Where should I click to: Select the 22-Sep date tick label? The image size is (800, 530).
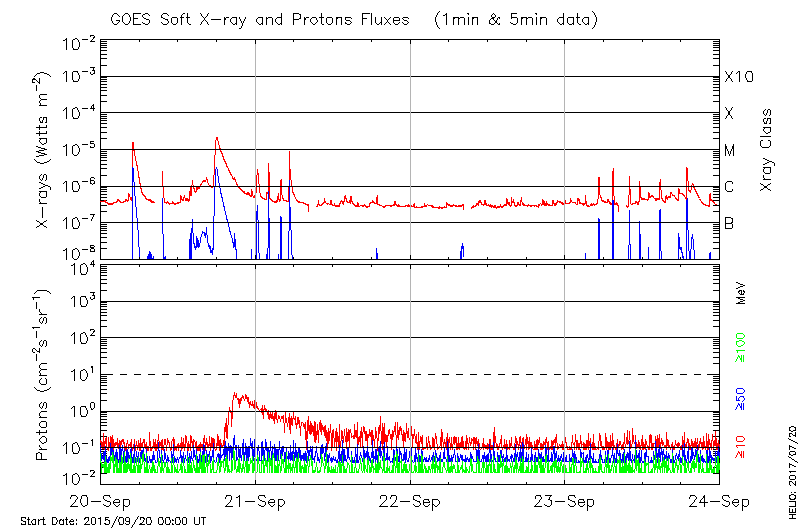point(410,501)
